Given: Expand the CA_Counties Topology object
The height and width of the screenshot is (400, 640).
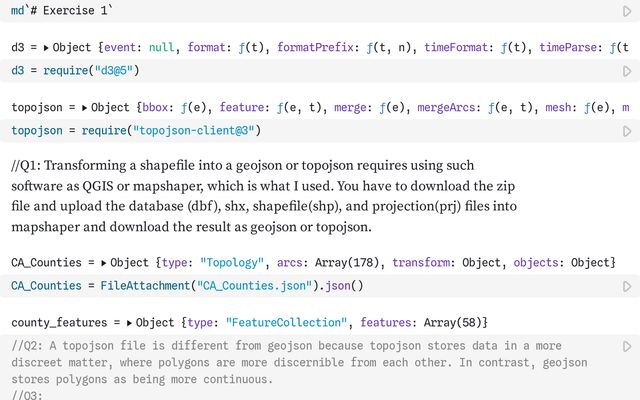Looking at the screenshot, I should (x=105, y=263).
